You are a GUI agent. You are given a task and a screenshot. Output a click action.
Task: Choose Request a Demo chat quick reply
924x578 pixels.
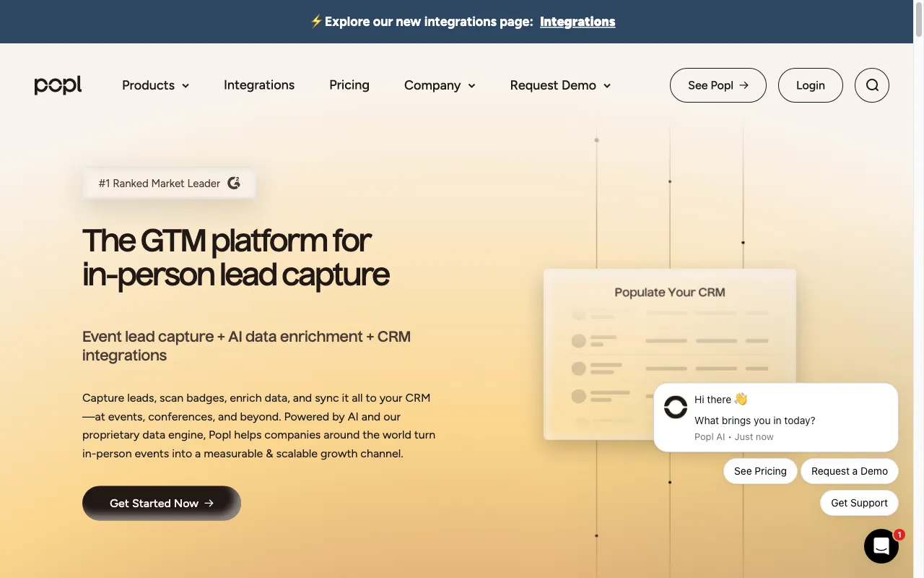850,471
